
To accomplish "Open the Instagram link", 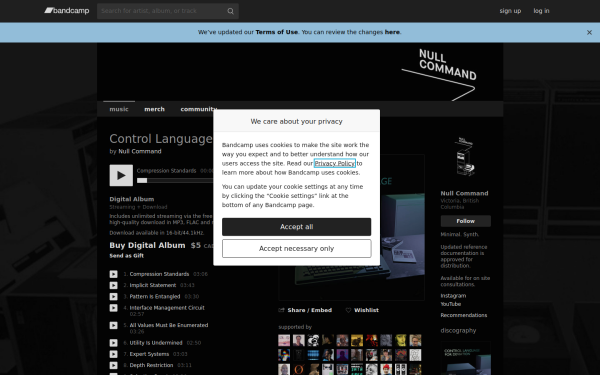I will [x=453, y=296].
